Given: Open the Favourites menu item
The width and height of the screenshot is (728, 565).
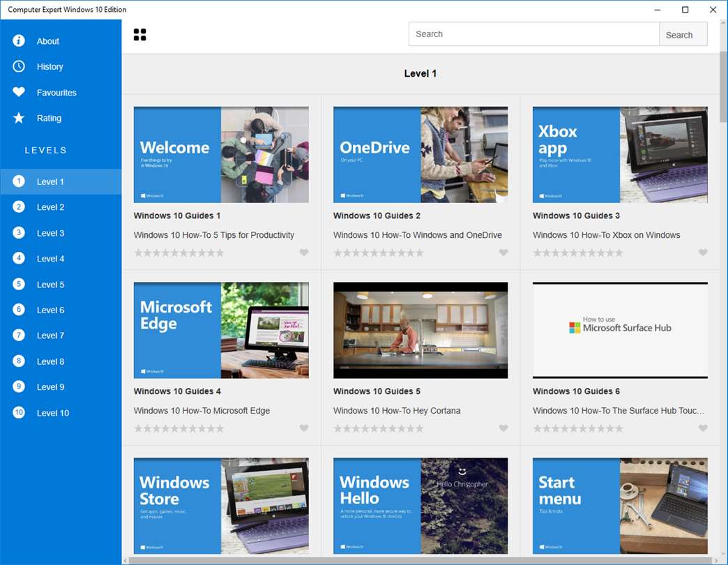Looking at the screenshot, I should click(61, 92).
